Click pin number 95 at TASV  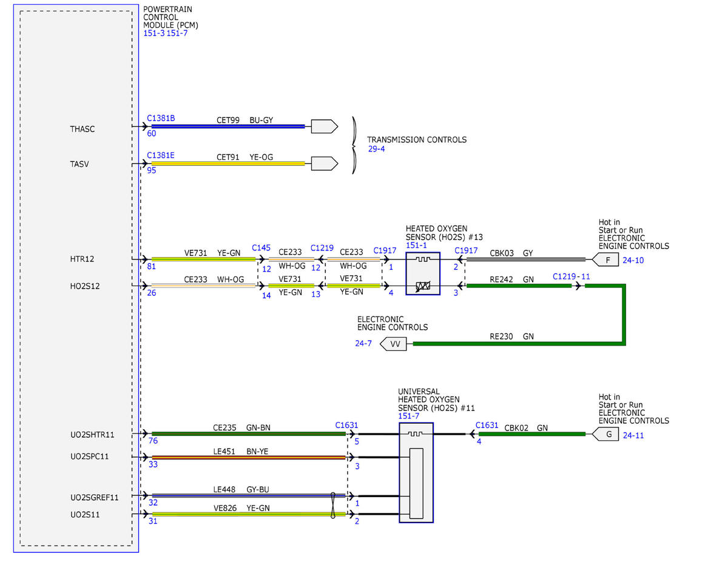click(x=151, y=170)
